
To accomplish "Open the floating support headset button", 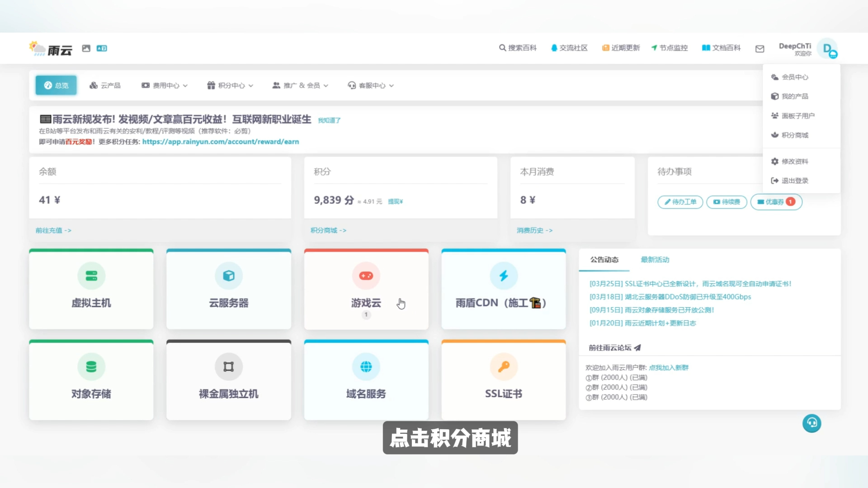I will pyautogui.click(x=811, y=423).
